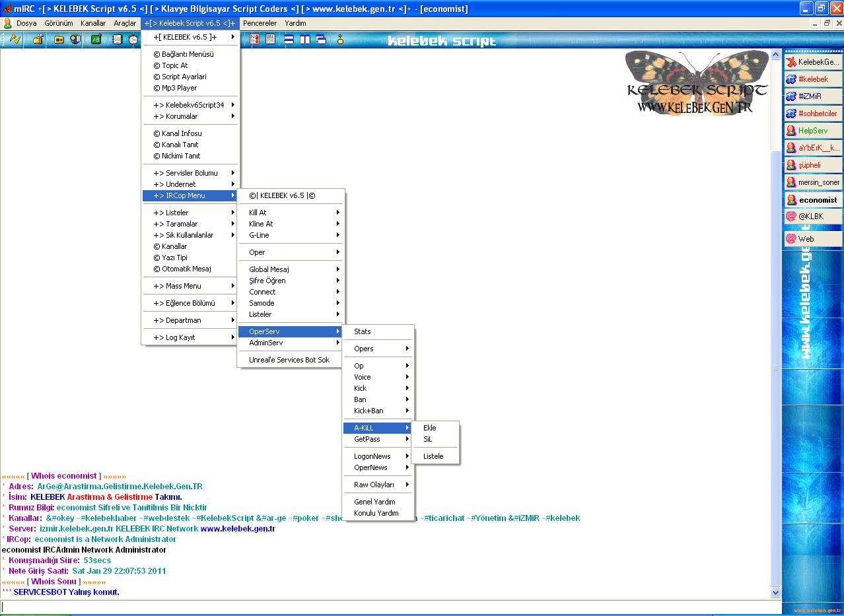Expand the Mass Menu submenu
Screen dimensions: 844x616
click(x=191, y=286)
